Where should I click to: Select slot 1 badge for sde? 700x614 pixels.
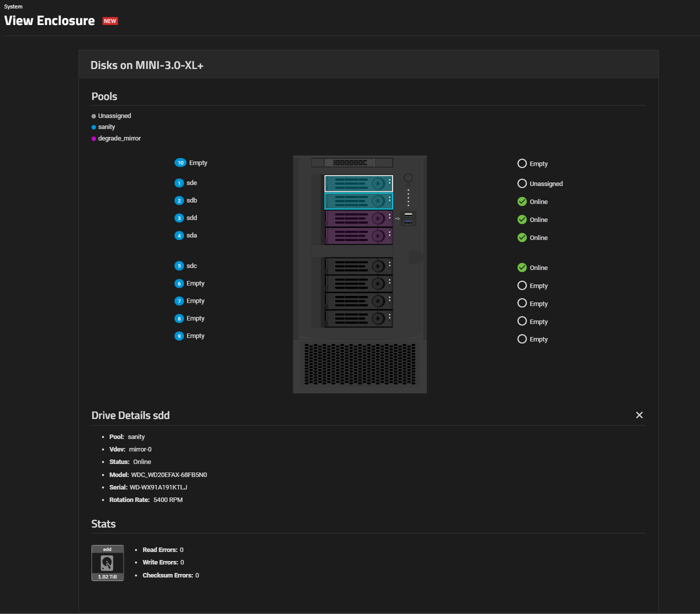(179, 183)
